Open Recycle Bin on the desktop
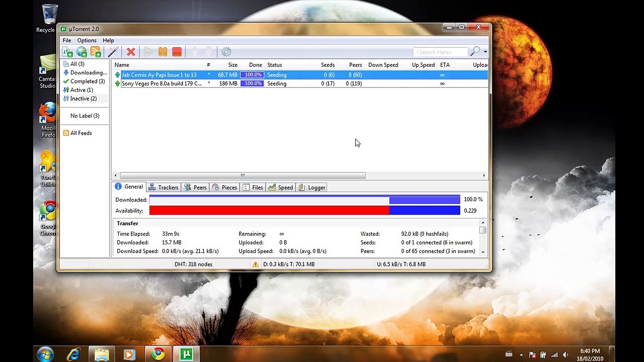The image size is (644, 362). coord(49,19)
